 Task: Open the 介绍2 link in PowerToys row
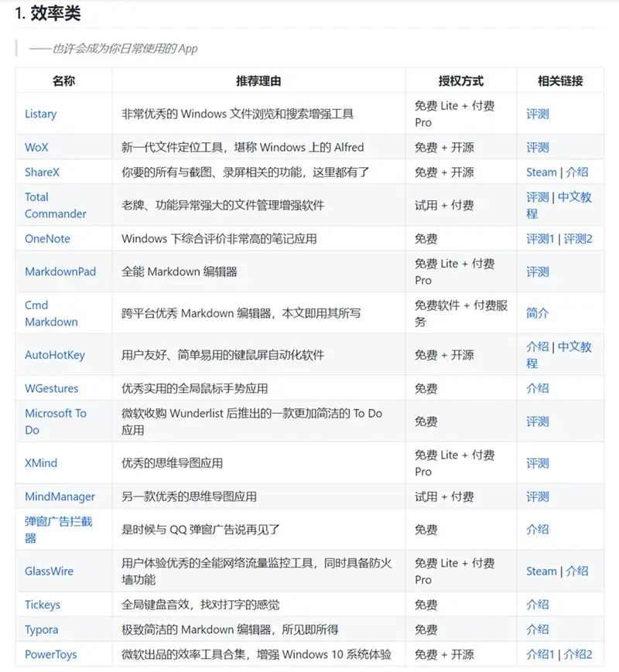tap(578, 654)
